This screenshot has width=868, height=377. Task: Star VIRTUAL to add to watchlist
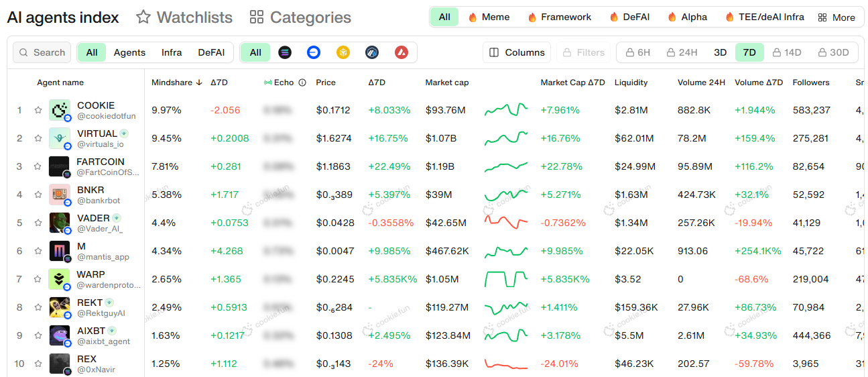click(38, 138)
